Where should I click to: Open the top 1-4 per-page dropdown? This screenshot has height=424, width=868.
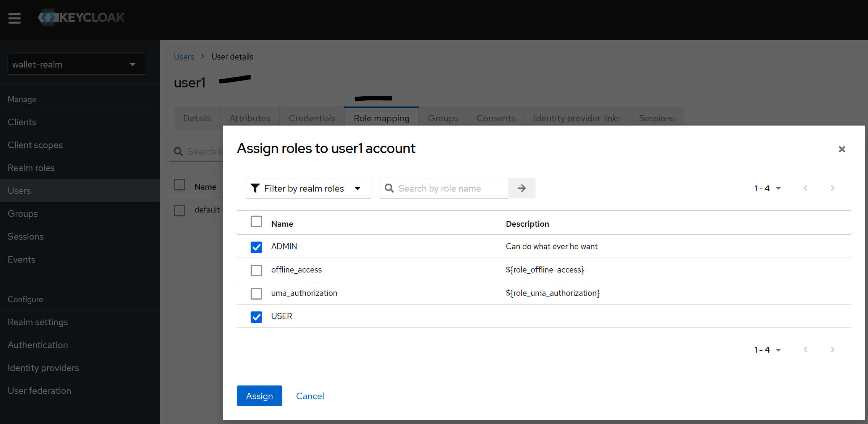pyautogui.click(x=767, y=188)
